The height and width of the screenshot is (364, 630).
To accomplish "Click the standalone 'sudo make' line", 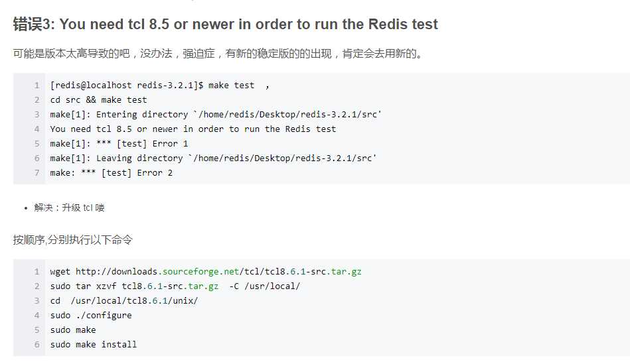I will point(73,330).
